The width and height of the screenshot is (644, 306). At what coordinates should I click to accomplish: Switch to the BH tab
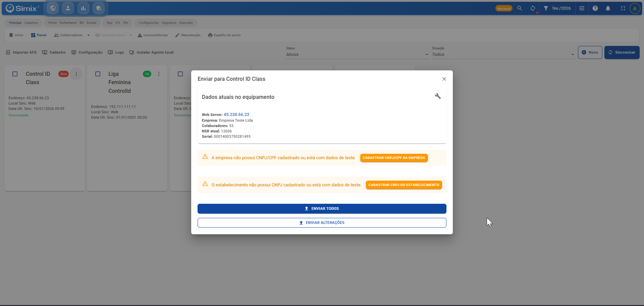pos(82,23)
